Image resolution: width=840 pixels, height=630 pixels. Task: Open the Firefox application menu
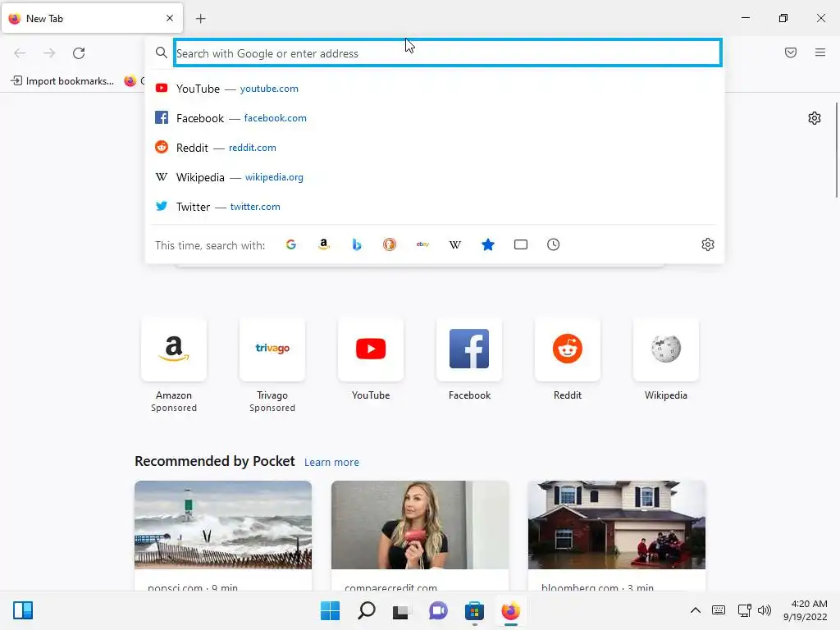click(x=820, y=52)
